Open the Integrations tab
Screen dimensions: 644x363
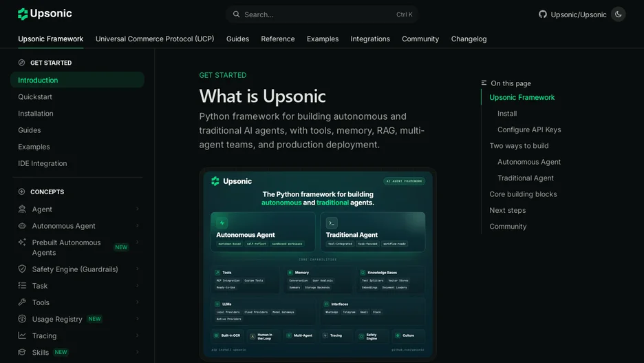[370, 39]
